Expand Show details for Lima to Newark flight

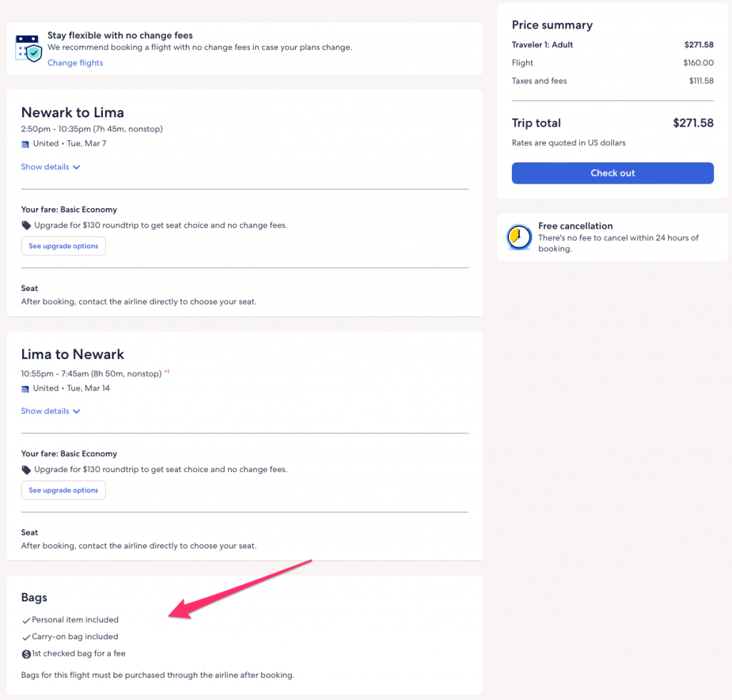[50, 411]
